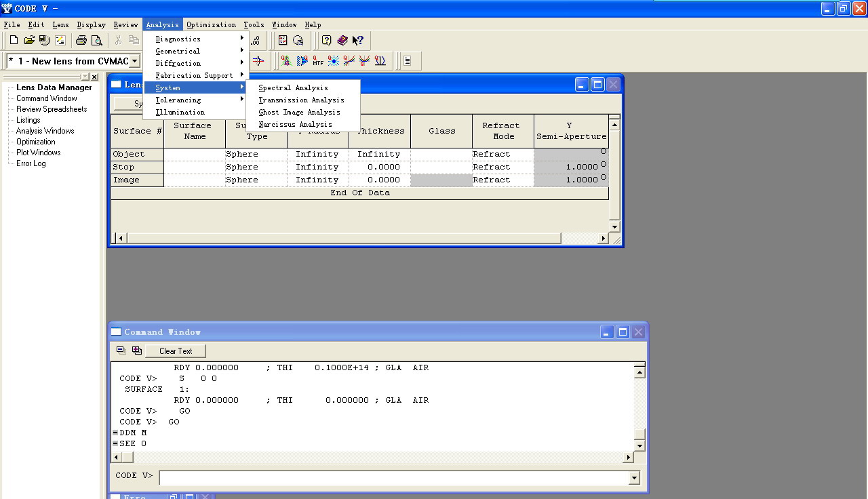Select Command Window in navigation tree

pyautogui.click(x=47, y=98)
